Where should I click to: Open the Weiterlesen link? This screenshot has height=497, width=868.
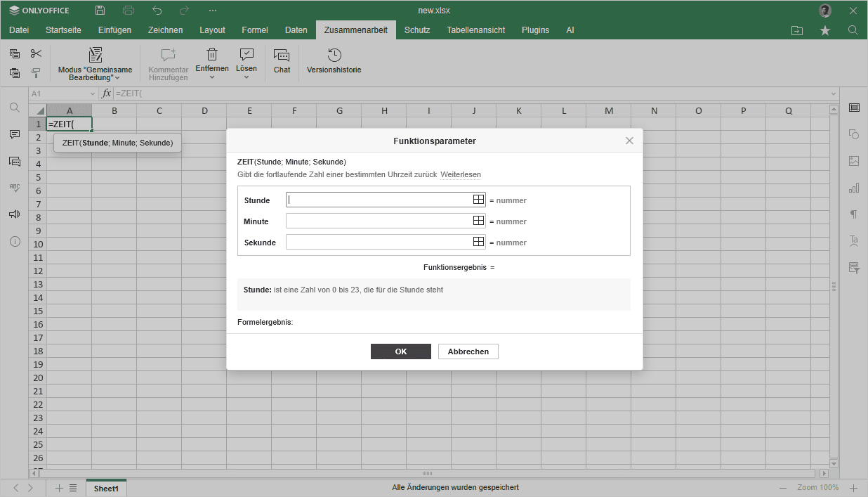(460, 174)
